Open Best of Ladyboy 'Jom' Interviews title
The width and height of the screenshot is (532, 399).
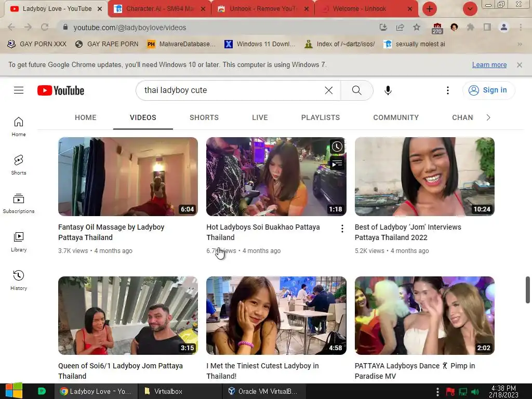click(x=408, y=232)
